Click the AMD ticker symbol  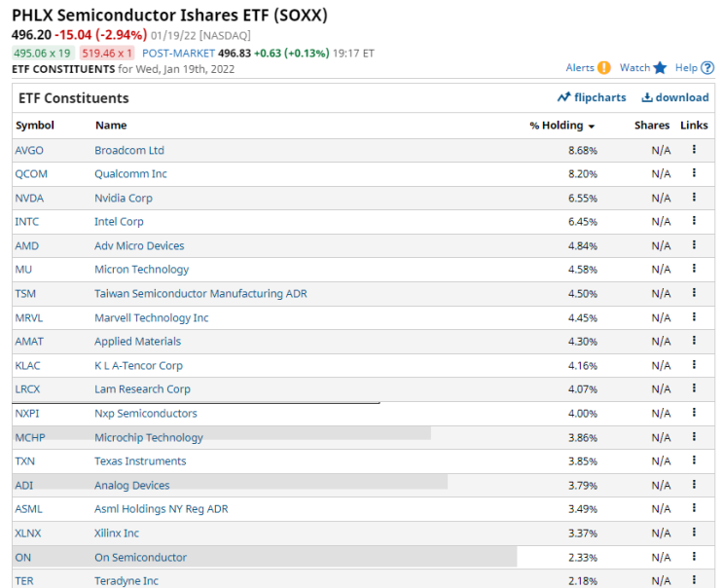pos(26,245)
